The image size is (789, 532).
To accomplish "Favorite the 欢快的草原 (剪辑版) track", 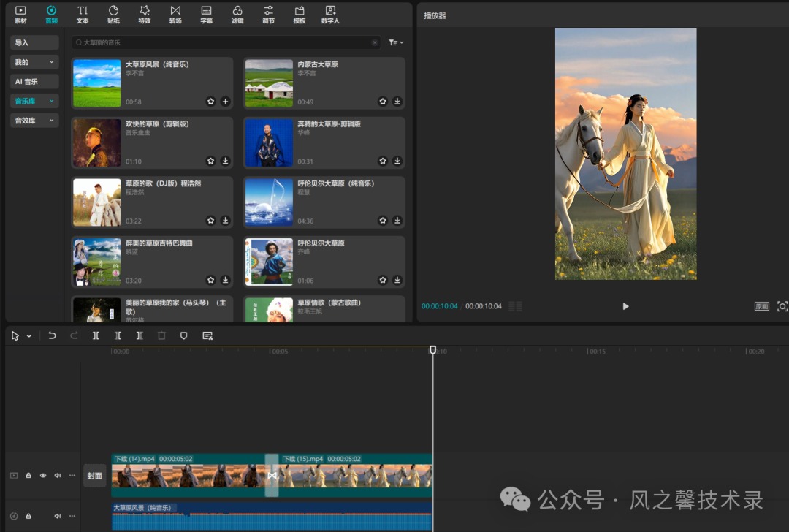I will click(x=211, y=161).
